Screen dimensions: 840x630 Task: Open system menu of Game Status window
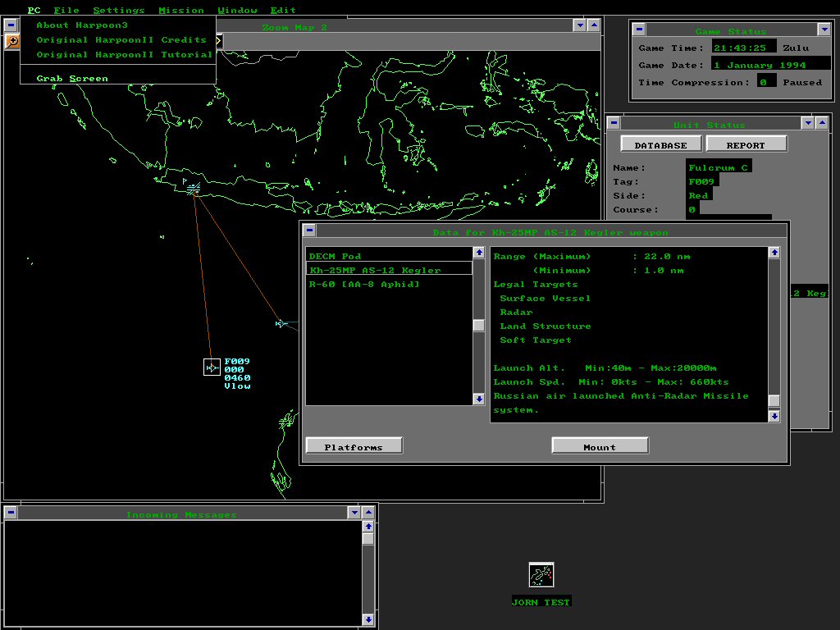point(638,30)
